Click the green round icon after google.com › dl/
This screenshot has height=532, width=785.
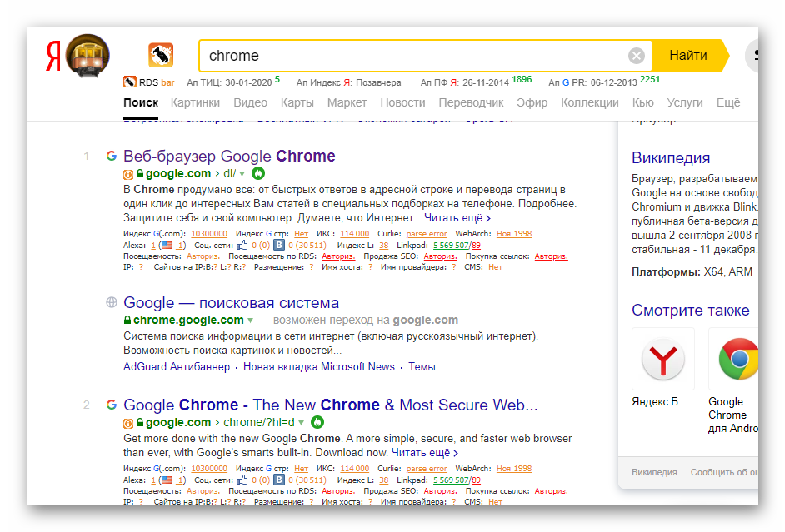pyautogui.click(x=257, y=173)
